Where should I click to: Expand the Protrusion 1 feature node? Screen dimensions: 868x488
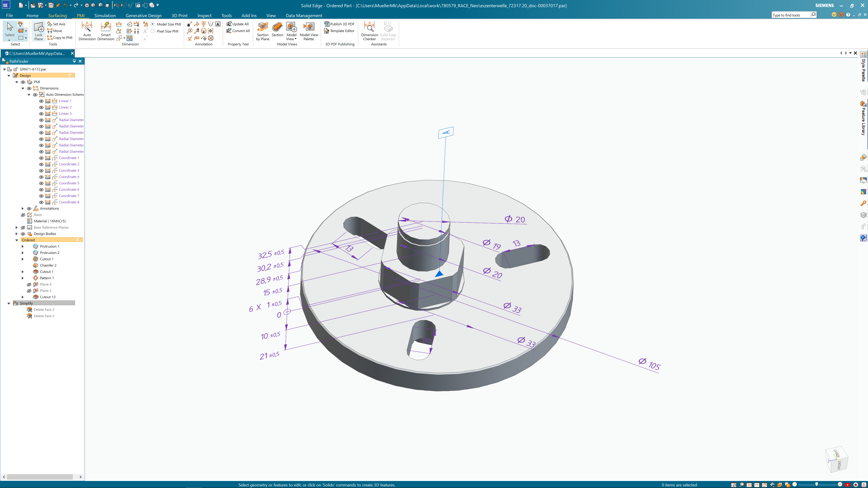22,246
